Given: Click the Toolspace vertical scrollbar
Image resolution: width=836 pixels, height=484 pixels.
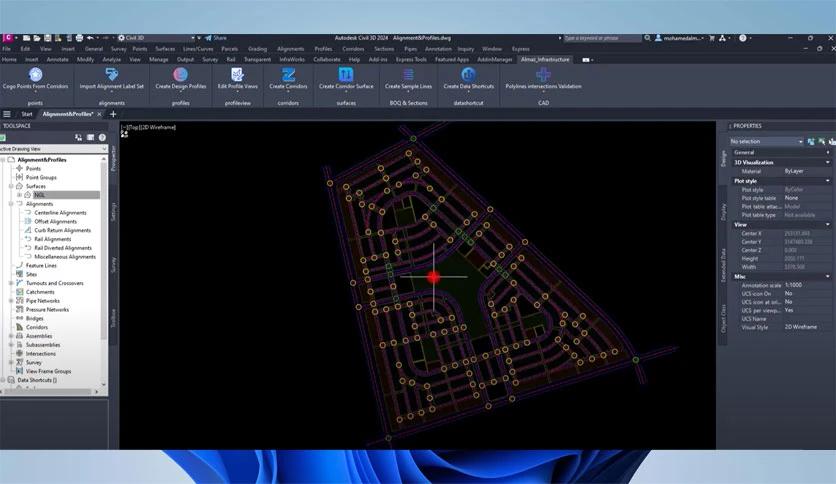Looking at the screenshot, I should (x=104, y=272).
